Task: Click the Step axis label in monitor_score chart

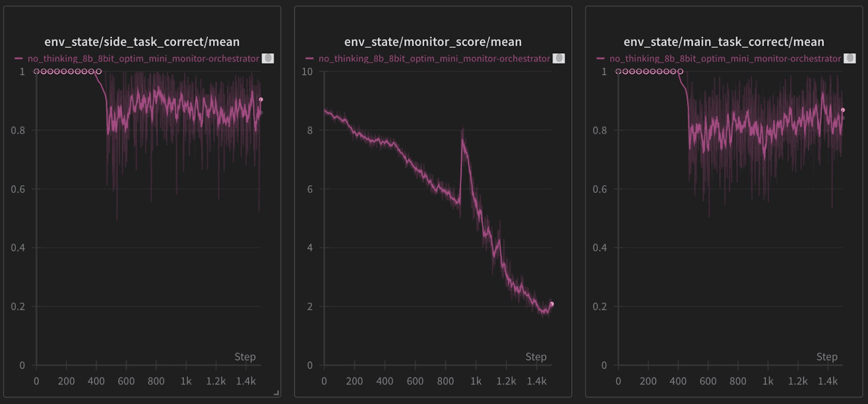Action: [535, 357]
